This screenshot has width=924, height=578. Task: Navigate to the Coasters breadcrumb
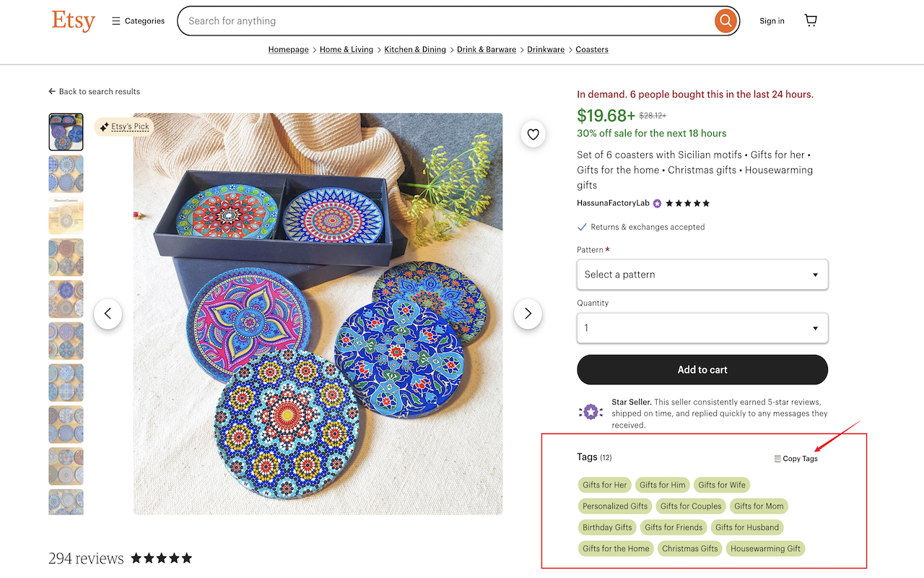(591, 49)
